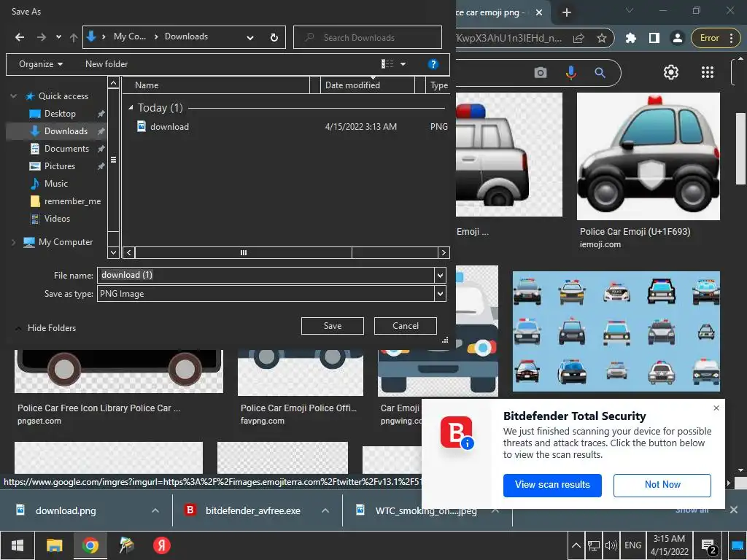Change view layout icon in dialog
The width and height of the screenshot is (747, 560).
click(387, 64)
